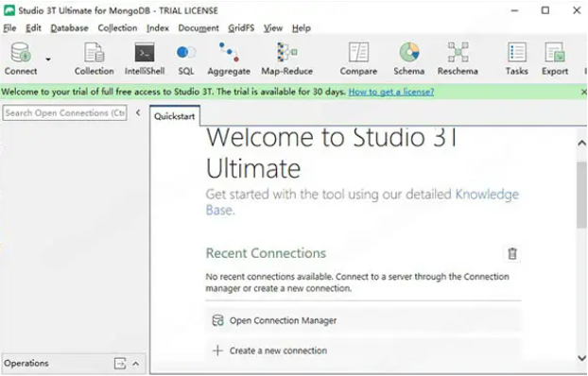Collapse the connection tree sidebar
Screen dimensions: 588x376
[138, 112]
